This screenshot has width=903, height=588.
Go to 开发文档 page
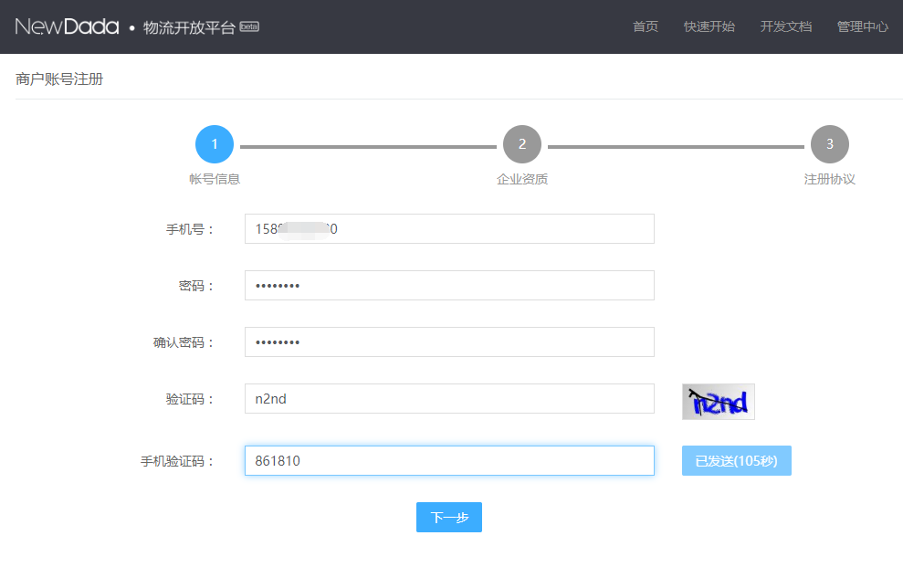(786, 26)
